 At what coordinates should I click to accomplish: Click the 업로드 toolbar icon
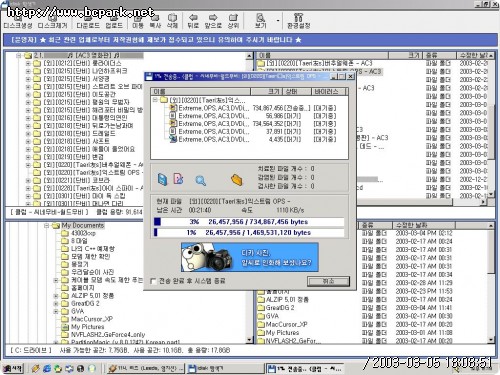pyautogui.click(x=114, y=21)
